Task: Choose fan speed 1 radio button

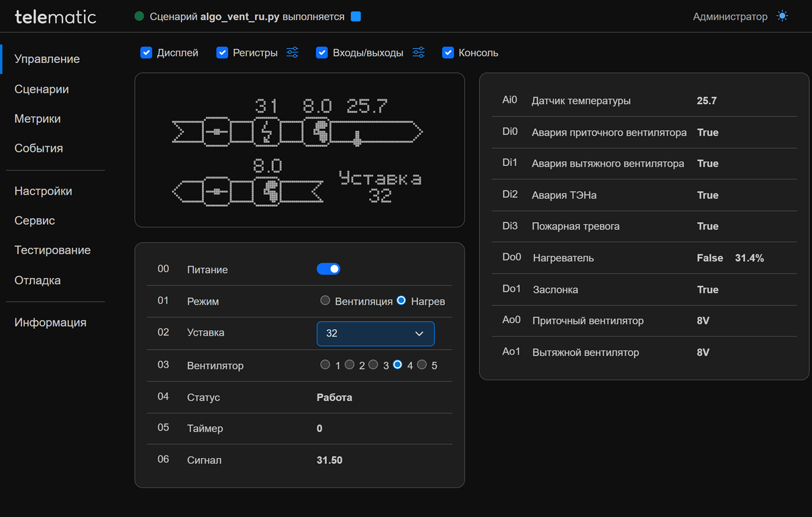Action: click(325, 365)
